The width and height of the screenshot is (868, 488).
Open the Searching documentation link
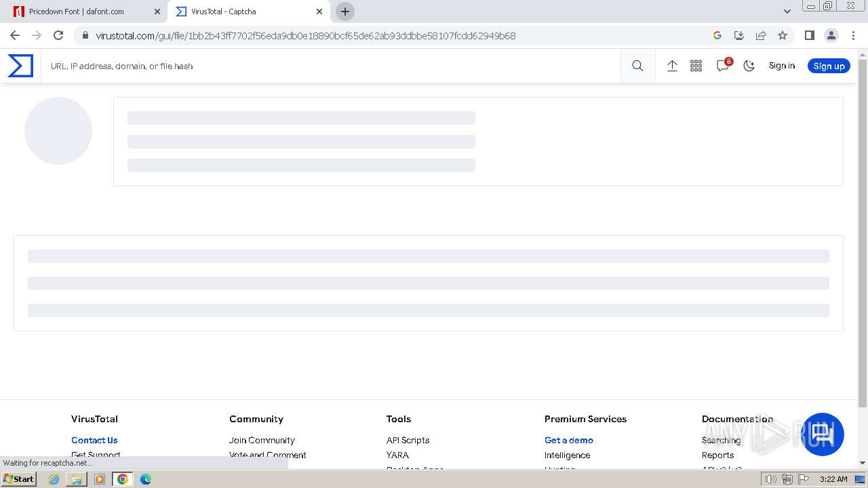721,440
